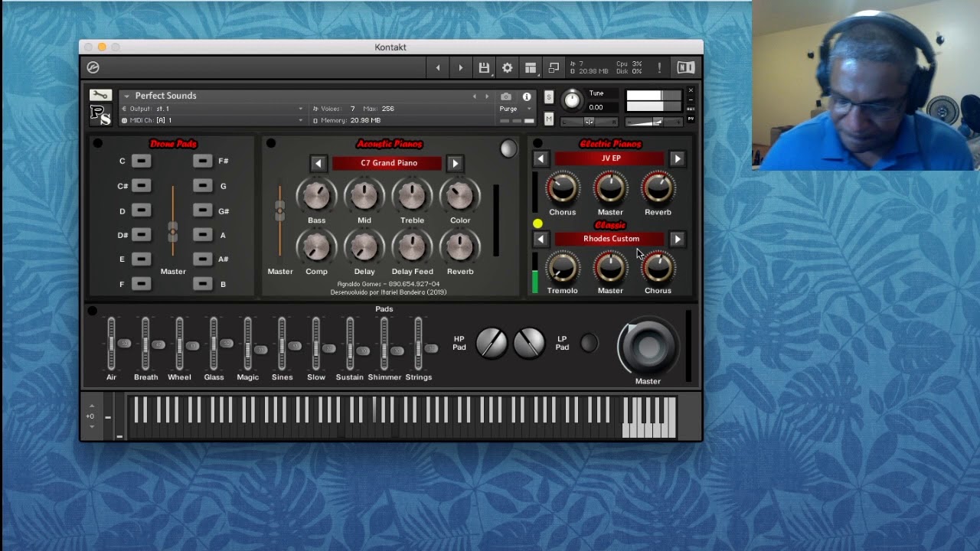The width and height of the screenshot is (980, 551).
Task: Select next classic preset after Rhodes Custom
Action: coord(677,239)
